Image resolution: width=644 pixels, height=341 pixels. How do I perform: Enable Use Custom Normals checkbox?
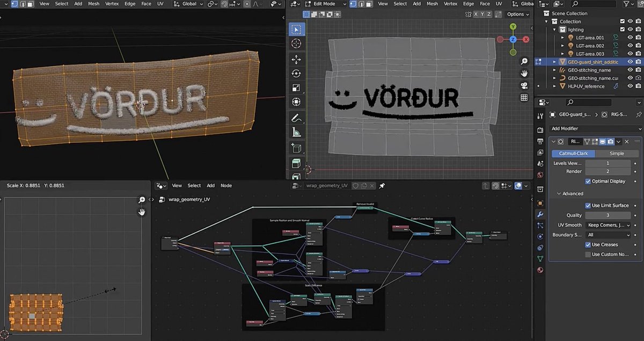[x=588, y=254]
